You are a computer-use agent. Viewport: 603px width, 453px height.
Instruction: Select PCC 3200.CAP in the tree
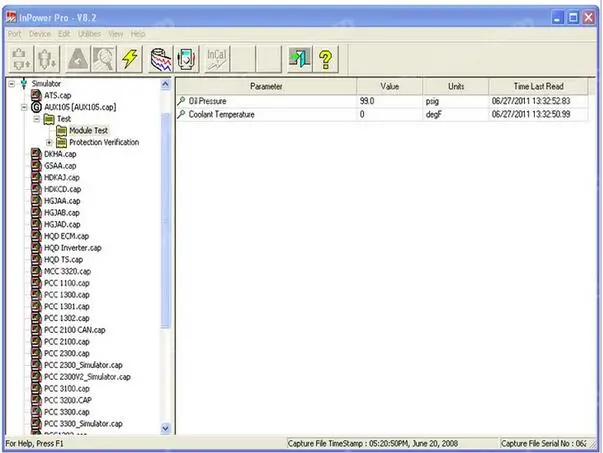tap(68, 400)
